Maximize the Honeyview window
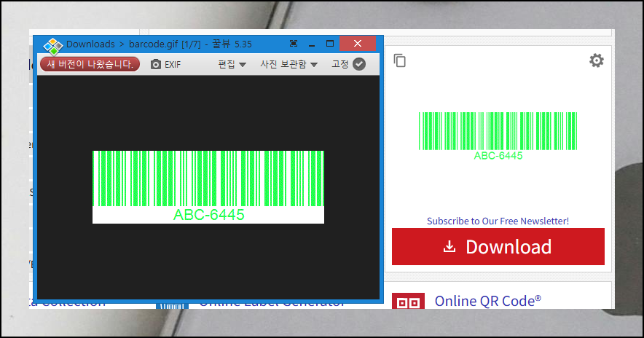The height and width of the screenshot is (338, 644). click(x=330, y=44)
